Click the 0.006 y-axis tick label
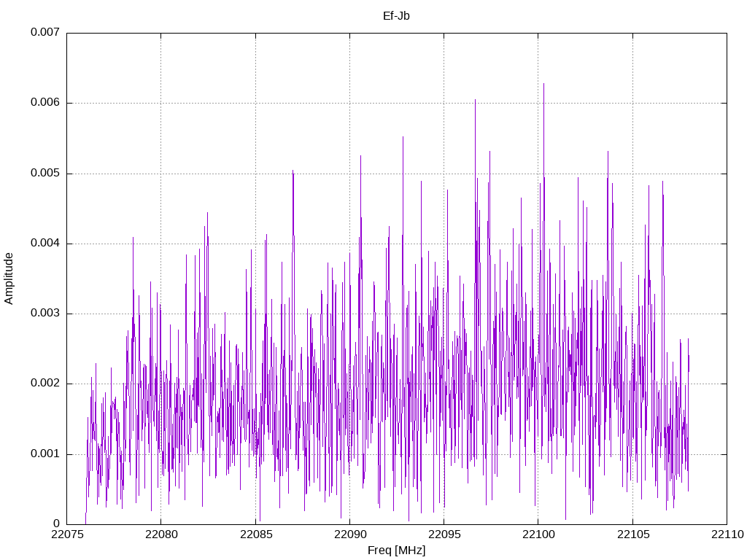 point(45,102)
